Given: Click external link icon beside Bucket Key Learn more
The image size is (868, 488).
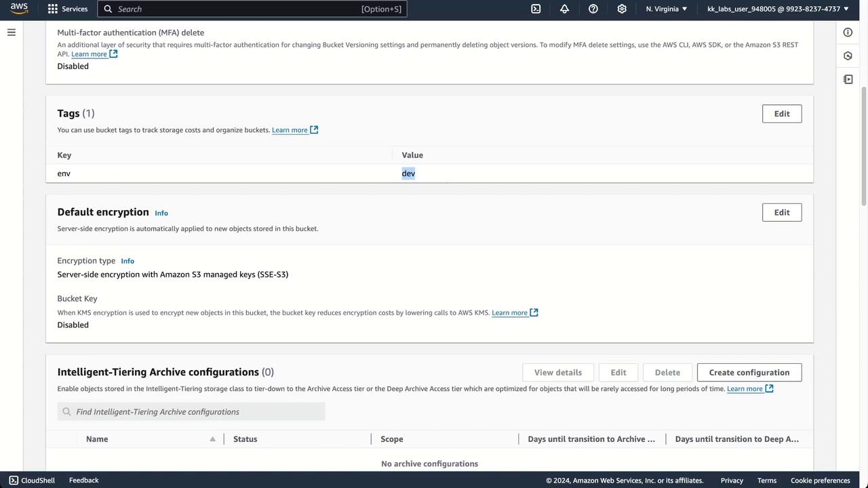Looking at the screenshot, I should coord(534,312).
